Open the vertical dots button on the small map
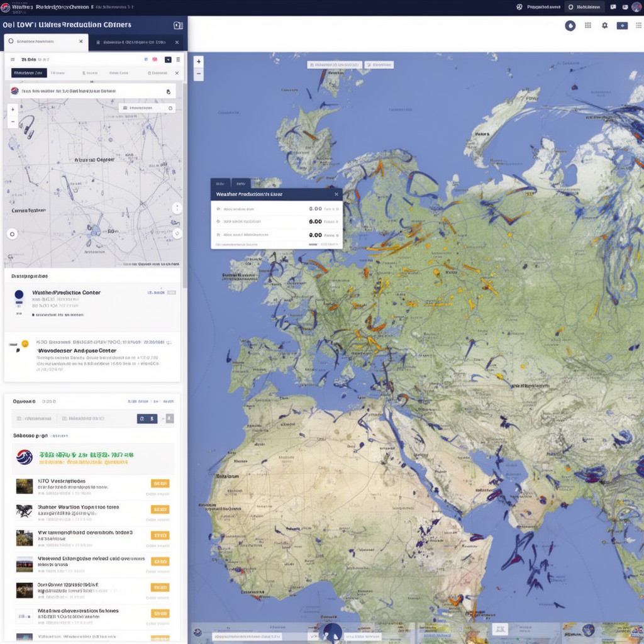Image resolution: width=644 pixels, height=644 pixels. click(177, 208)
